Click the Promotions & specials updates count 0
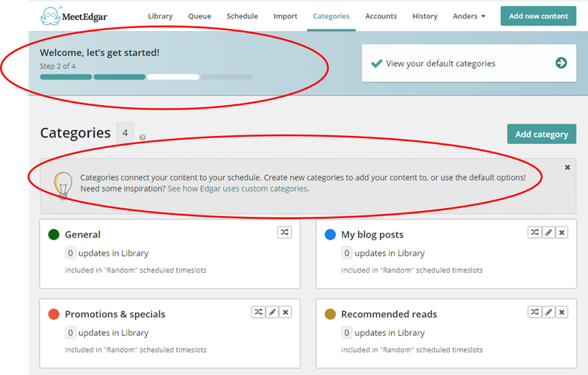 pos(70,332)
